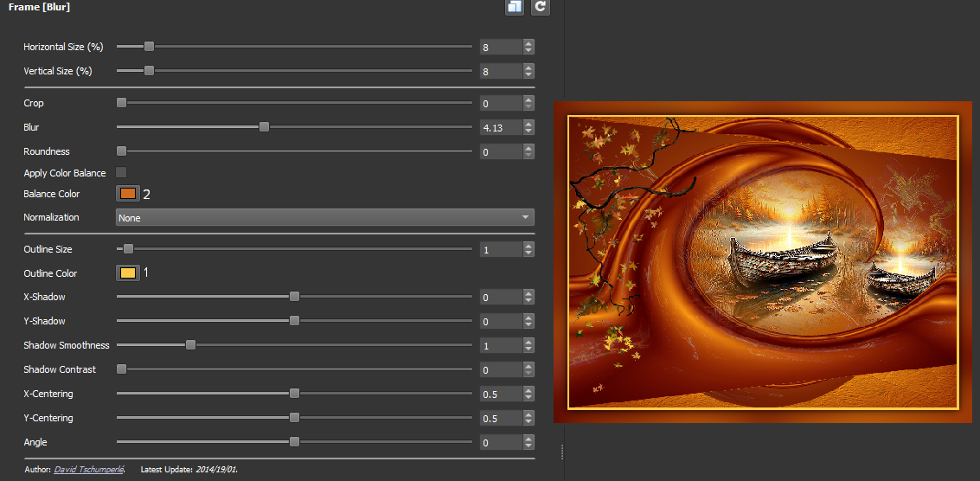The width and height of the screenshot is (980, 481).
Task: Click the Blur slider handle
Action: tap(265, 127)
